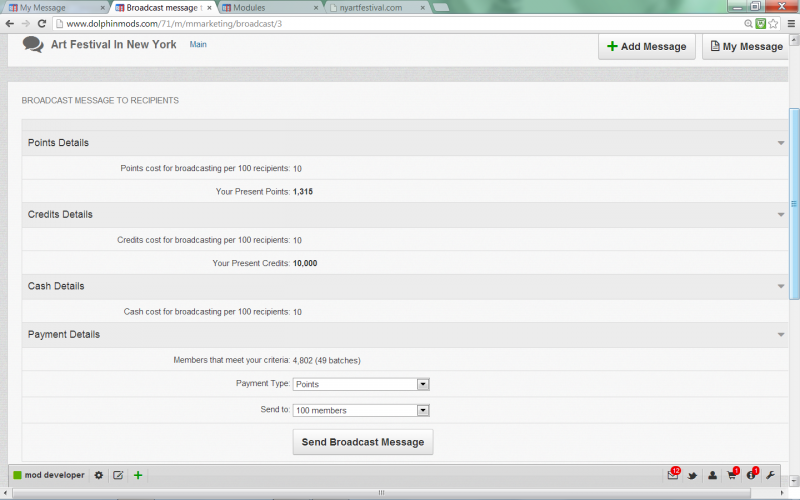This screenshot has height=500, width=800.
Task: Collapse the Payment Details section
Action: click(x=781, y=335)
